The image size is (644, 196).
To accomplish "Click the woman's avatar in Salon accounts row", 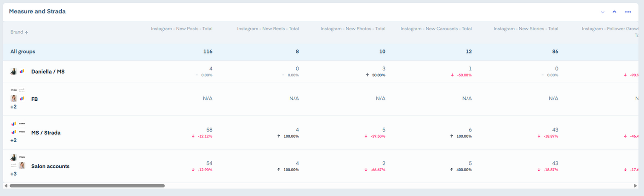I will [22, 166].
